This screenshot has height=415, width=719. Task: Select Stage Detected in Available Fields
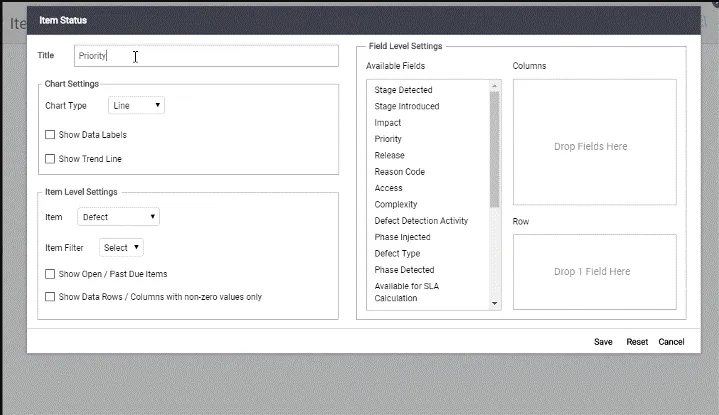coord(403,90)
